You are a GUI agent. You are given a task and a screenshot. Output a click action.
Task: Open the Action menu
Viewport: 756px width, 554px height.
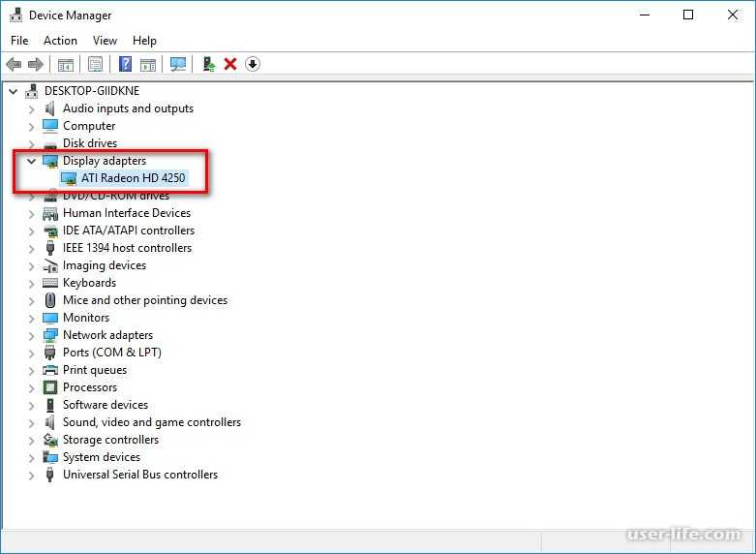point(60,41)
